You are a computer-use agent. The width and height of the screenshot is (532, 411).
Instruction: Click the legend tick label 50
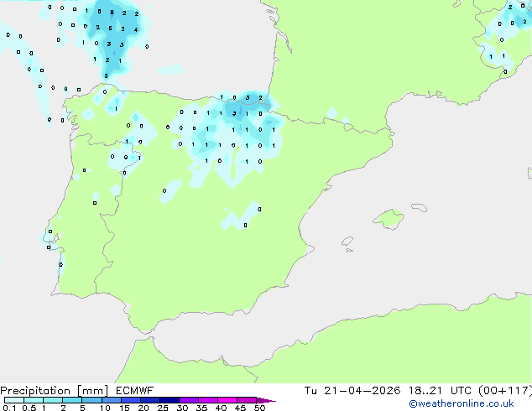point(259,408)
